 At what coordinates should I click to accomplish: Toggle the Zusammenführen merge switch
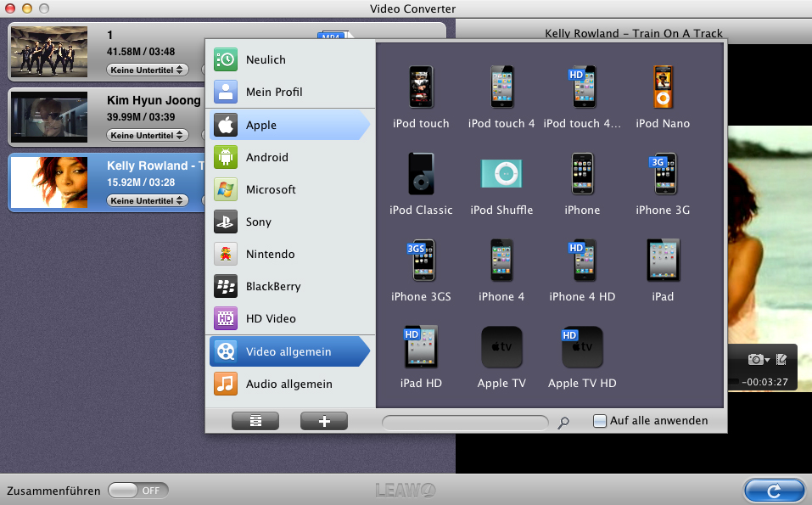click(x=138, y=491)
